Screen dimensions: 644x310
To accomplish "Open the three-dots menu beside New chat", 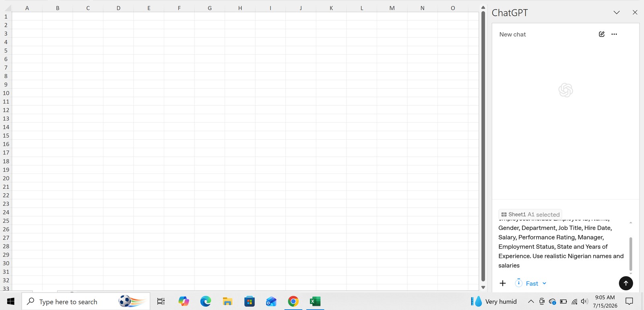I will pos(614,34).
